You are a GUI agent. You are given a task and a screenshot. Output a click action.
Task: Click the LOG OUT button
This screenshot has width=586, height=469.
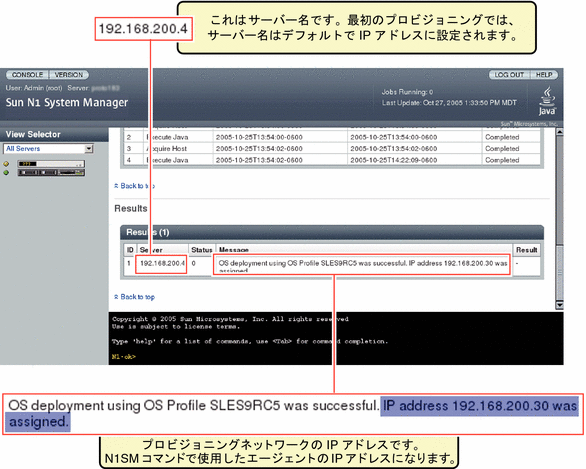pyautogui.click(x=509, y=75)
